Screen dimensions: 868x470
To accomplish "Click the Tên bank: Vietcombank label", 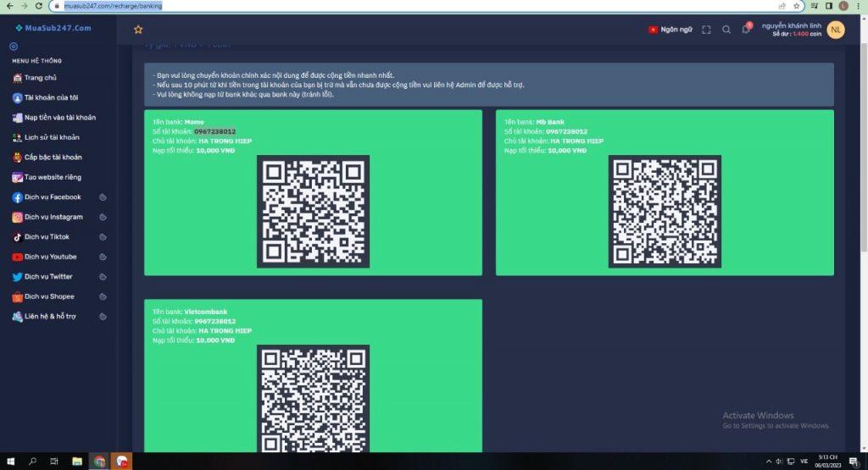I will pos(190,312).
